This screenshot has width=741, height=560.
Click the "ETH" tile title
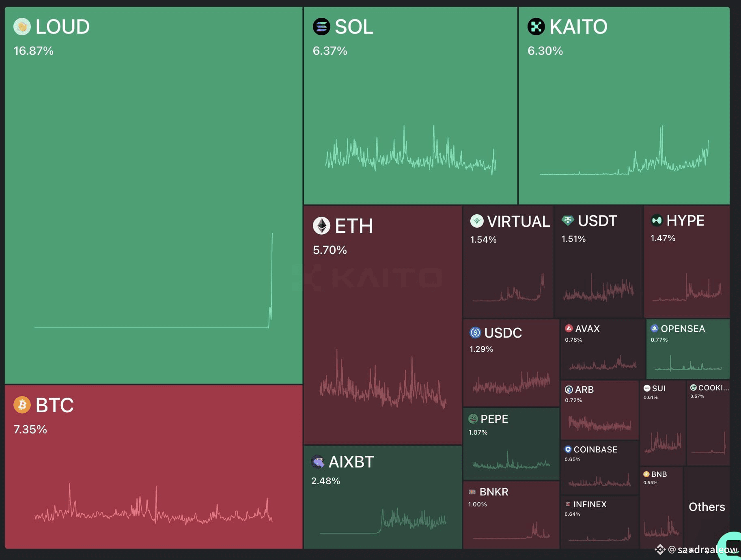(x=354, y=226)
